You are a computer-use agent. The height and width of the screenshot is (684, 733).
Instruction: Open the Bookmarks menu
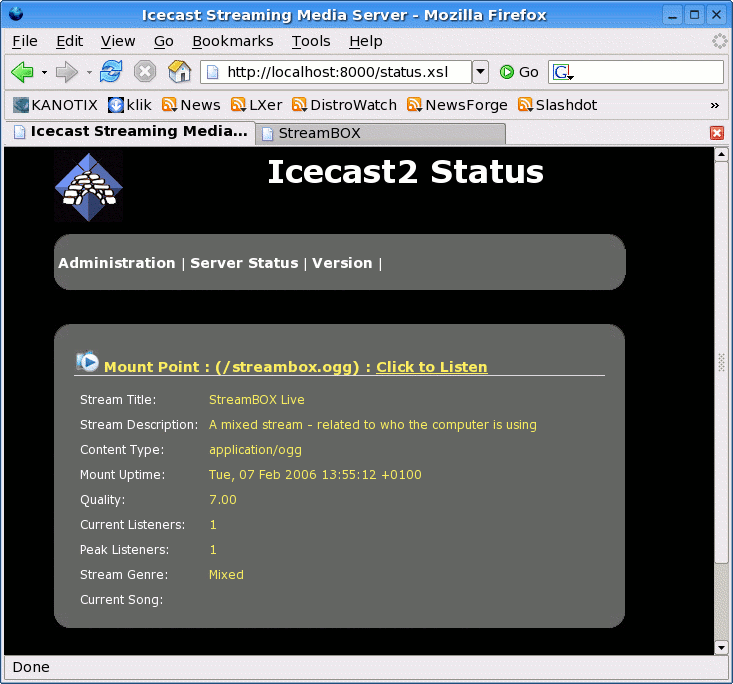point(233,41)
